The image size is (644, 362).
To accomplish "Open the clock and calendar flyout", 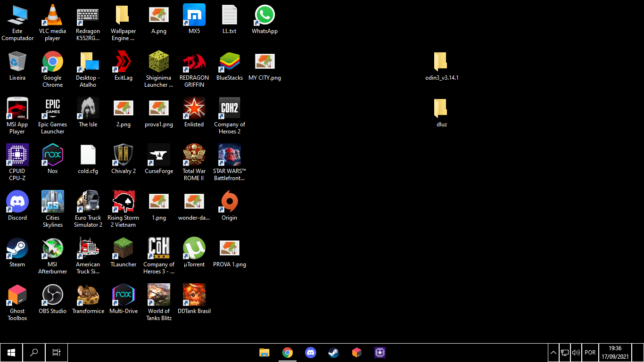I will [615, 353].
